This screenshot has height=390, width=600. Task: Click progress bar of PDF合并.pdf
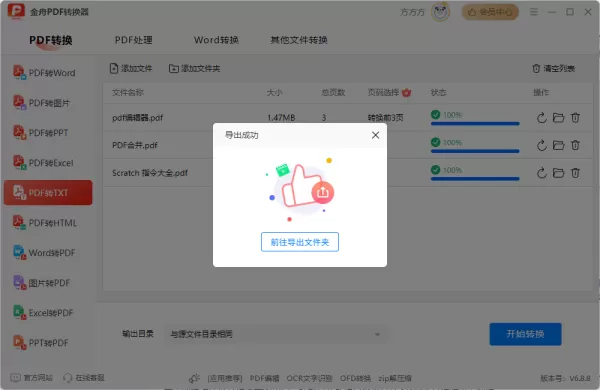tap(475, 151)
